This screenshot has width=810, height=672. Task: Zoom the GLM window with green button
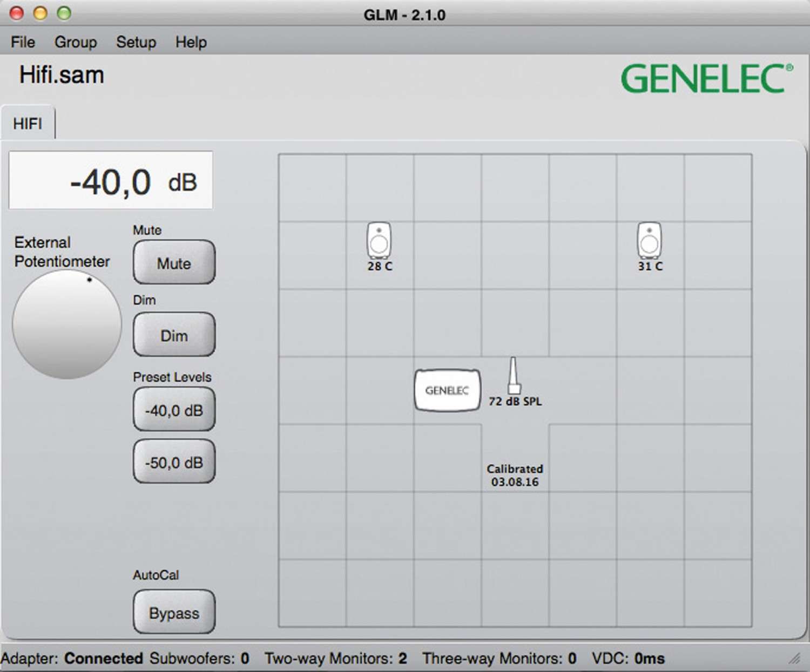[64, 13]
